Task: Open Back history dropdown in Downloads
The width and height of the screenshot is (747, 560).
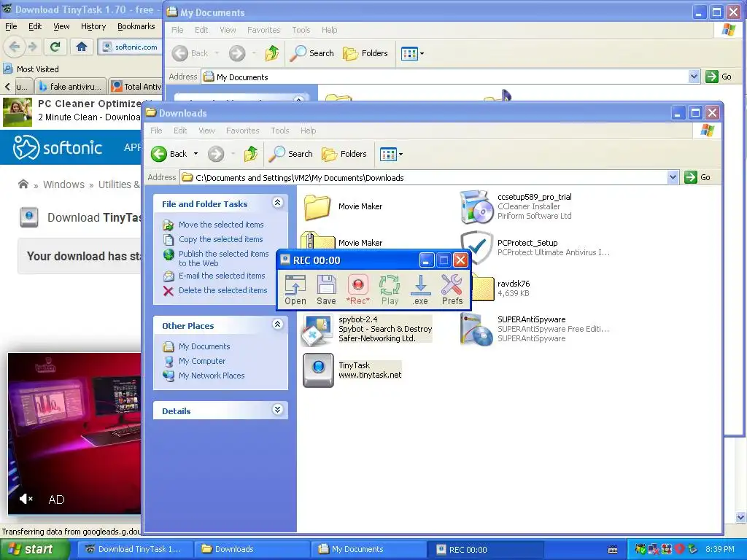Action: point(196,154)
